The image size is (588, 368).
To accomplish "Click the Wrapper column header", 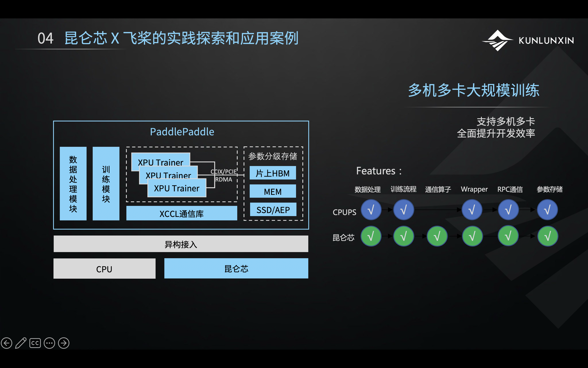I will pyautogui.click(x=474, y=189).
